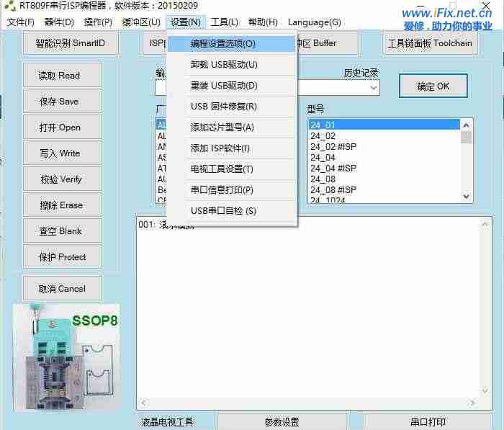The image size is (504, 430).
Task: Click log pane scroll-down arrow
Action: tap(485, 390)
